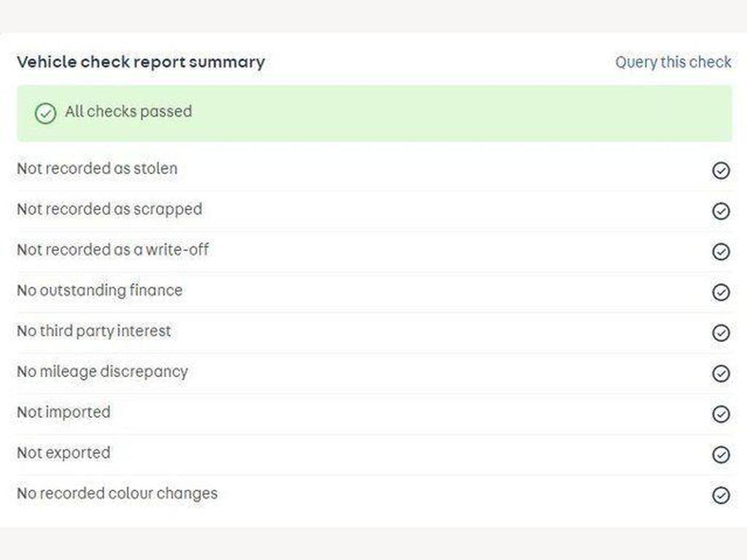Click the Vehicle check report summary heading
This screenshot has height=560, width=747.
[141, 62]
